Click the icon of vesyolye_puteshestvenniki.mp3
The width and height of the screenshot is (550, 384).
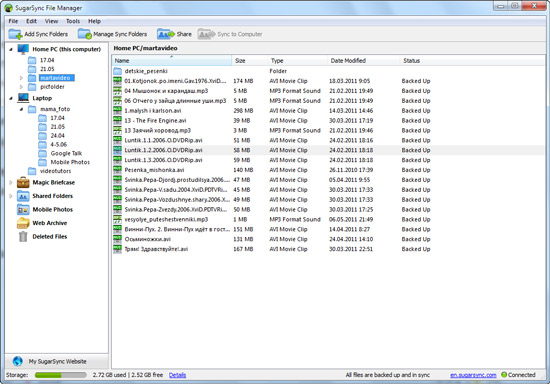[118, 219]
